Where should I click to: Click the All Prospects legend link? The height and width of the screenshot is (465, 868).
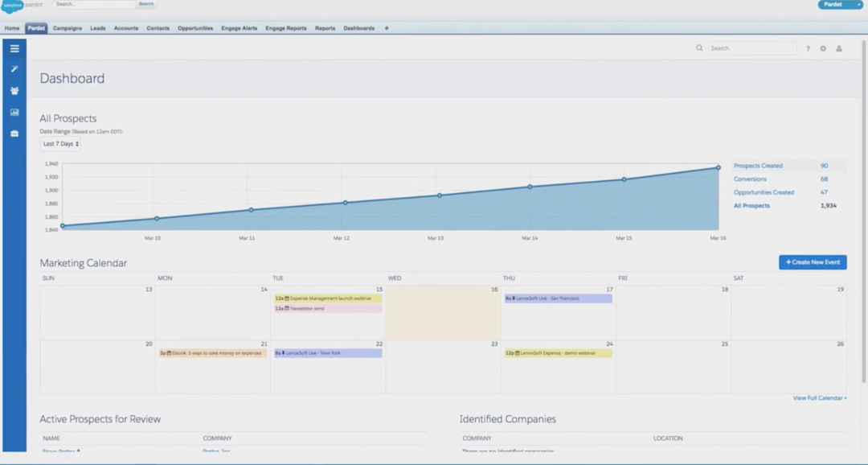tap(751, 206)
